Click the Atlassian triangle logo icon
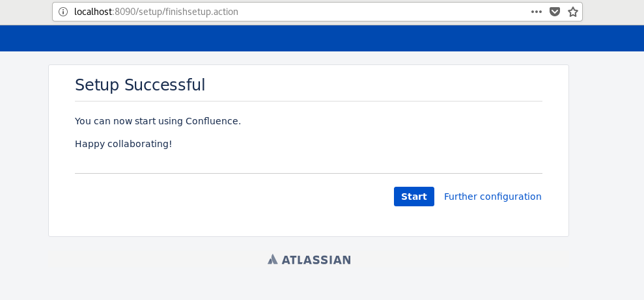The height and width of the screenshot is (300, 644). pyautogui.click(x=273, y=260)
